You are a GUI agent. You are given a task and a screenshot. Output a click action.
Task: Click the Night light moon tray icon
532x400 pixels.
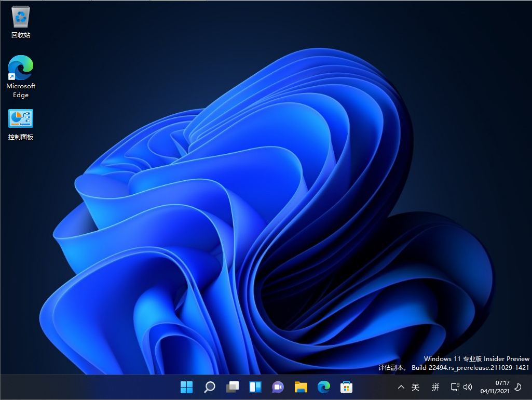[x=517, y=387]
